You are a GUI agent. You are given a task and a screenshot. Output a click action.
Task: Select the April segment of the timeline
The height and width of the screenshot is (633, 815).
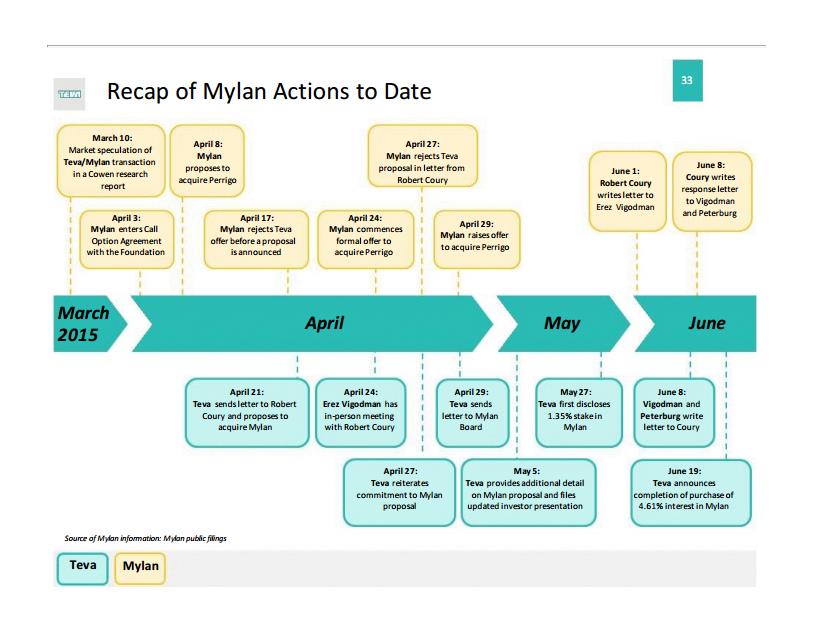322,323
